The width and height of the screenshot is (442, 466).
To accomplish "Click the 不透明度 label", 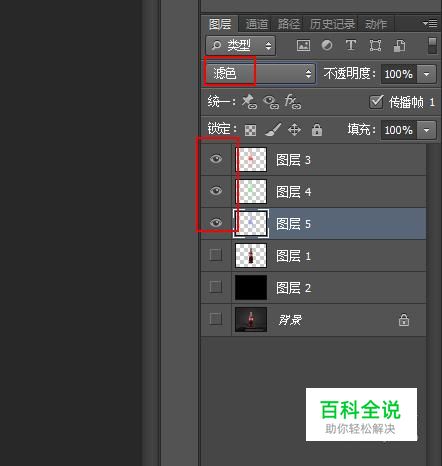I will pos(350,73).
